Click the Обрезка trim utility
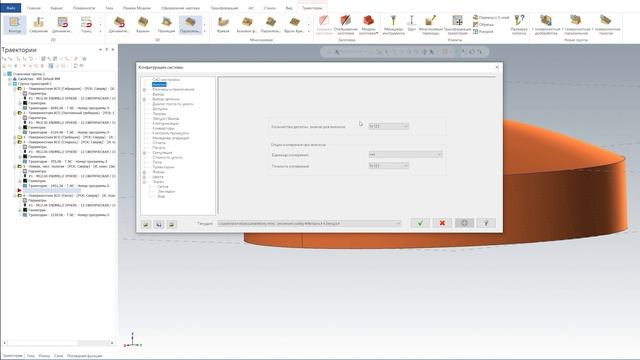This screenshot has width=640, height=360. coord(483,24)
